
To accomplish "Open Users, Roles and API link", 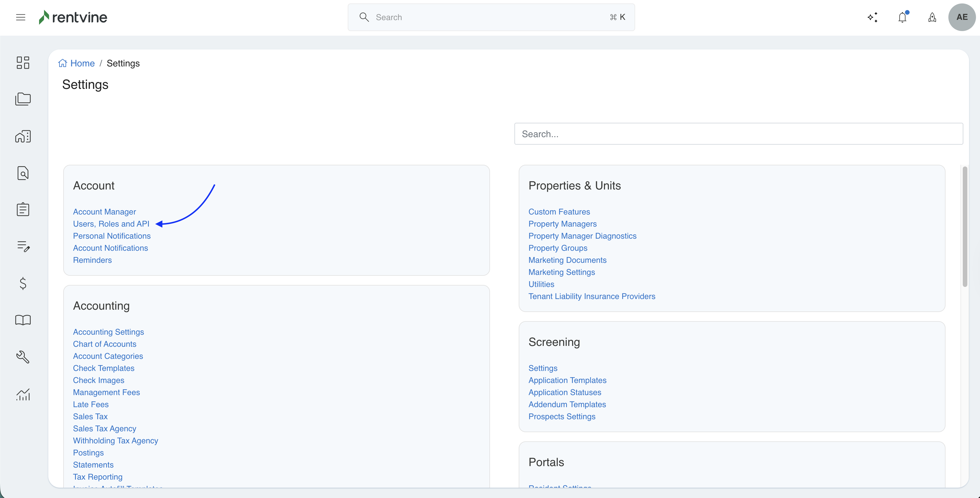I will pos(111,224).
